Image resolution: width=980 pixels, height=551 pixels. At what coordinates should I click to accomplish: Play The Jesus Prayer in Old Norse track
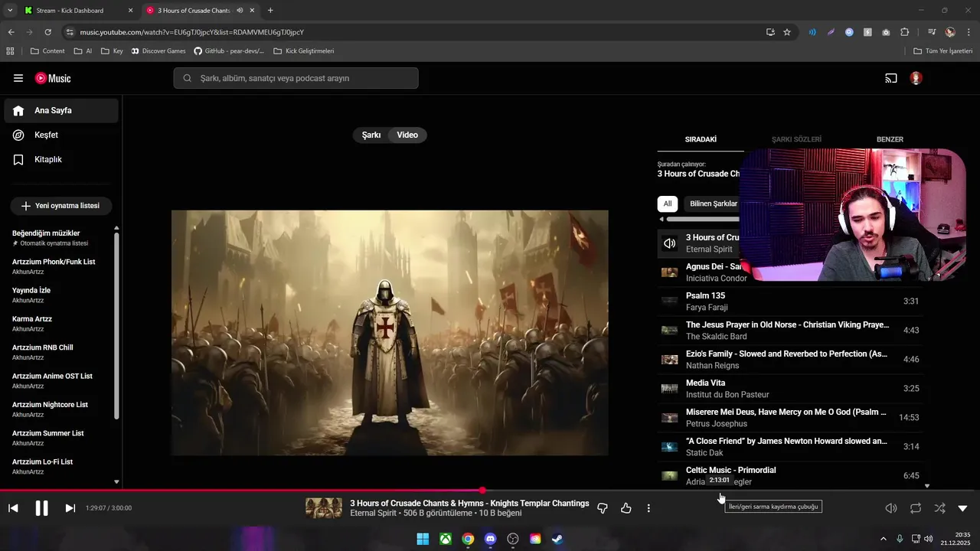pyautogui.click(x=790, y=331)
